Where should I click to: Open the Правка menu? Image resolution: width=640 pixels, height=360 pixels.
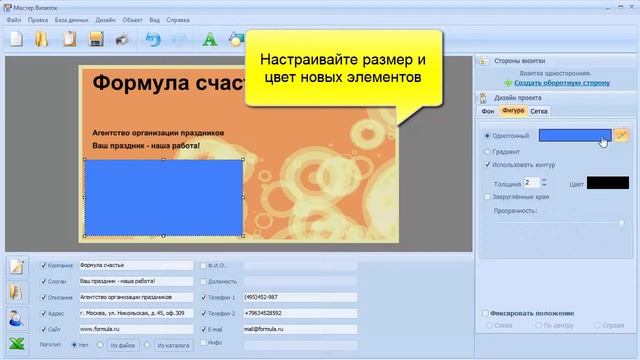pyautogui.click(x=38, y=20)
